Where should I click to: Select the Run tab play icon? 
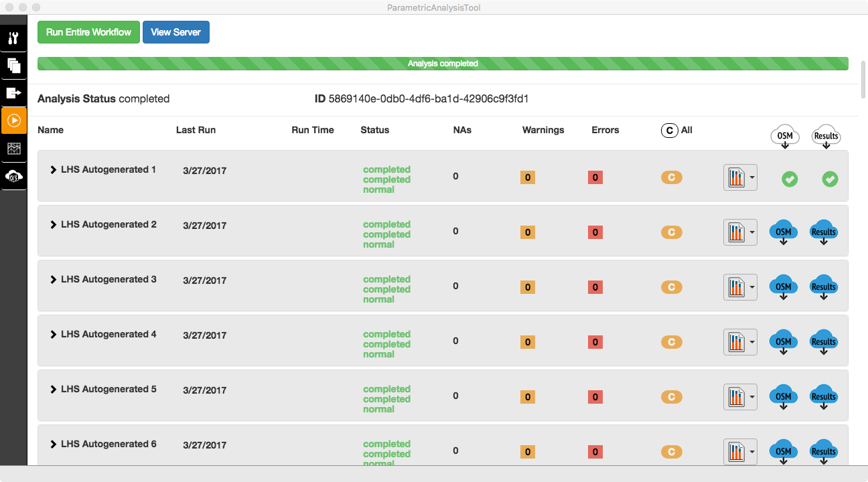pos(13,120)
